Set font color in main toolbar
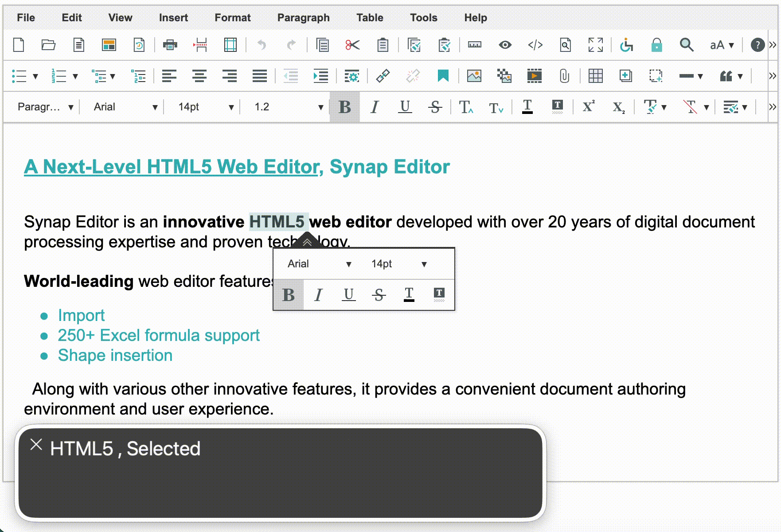 click(x=527, y=107)
